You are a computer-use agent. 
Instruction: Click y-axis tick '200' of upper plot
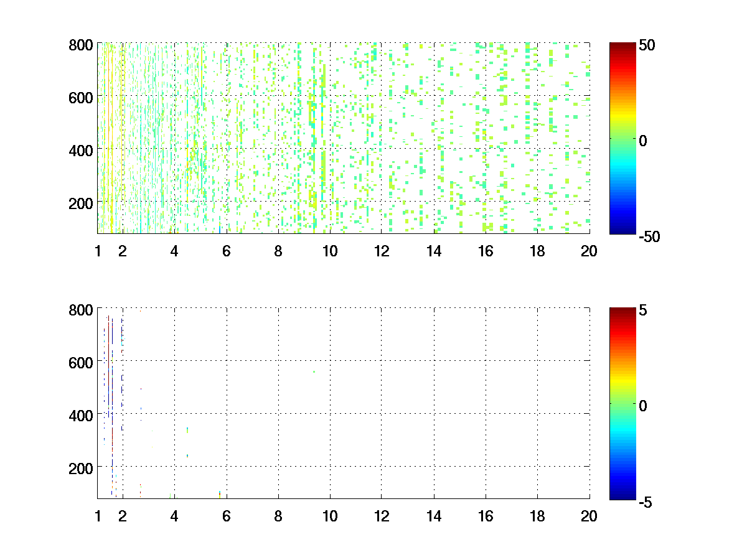tap(82, 203)
